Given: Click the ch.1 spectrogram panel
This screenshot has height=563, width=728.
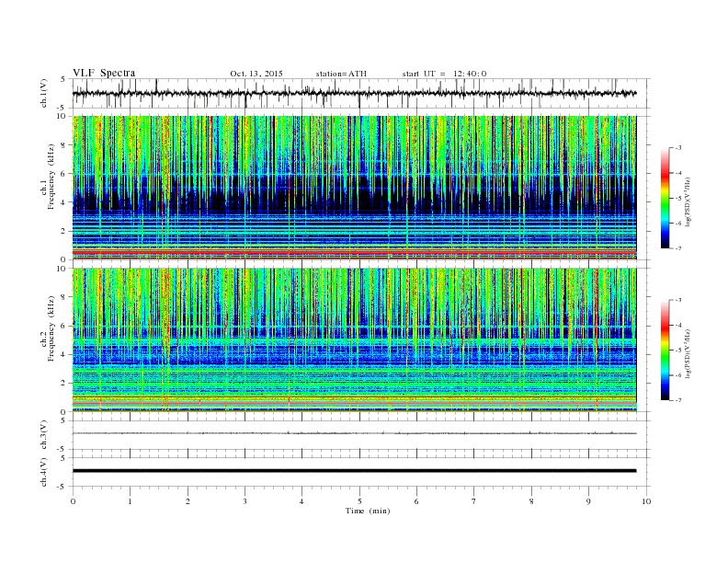Looking at the screenshot, I should pos(354,188).
